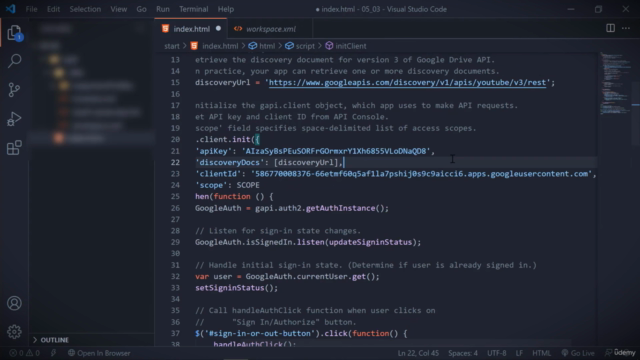
Task: Click Go Live in status bar
Action: (578, 353)
